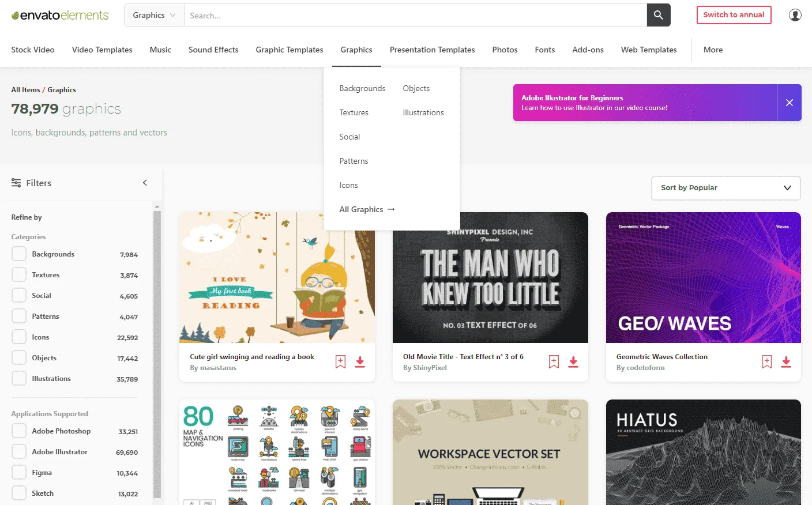Download Cute girl swinging item

pyautogui.click(x=360, y=361)
